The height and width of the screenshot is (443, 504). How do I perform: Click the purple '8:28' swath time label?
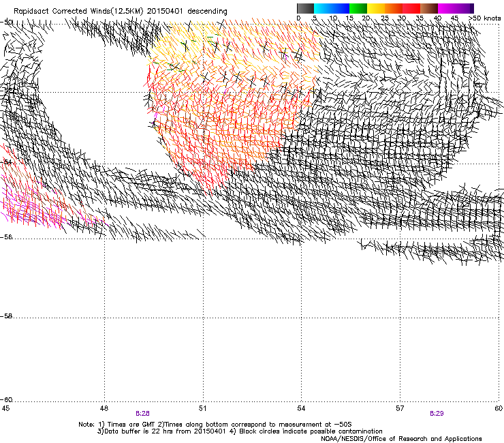142,414
